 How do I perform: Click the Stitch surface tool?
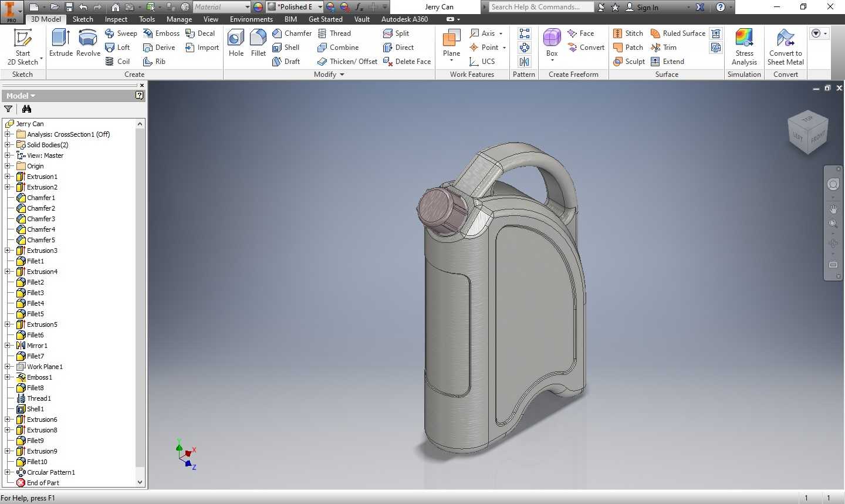click(628, 33)
